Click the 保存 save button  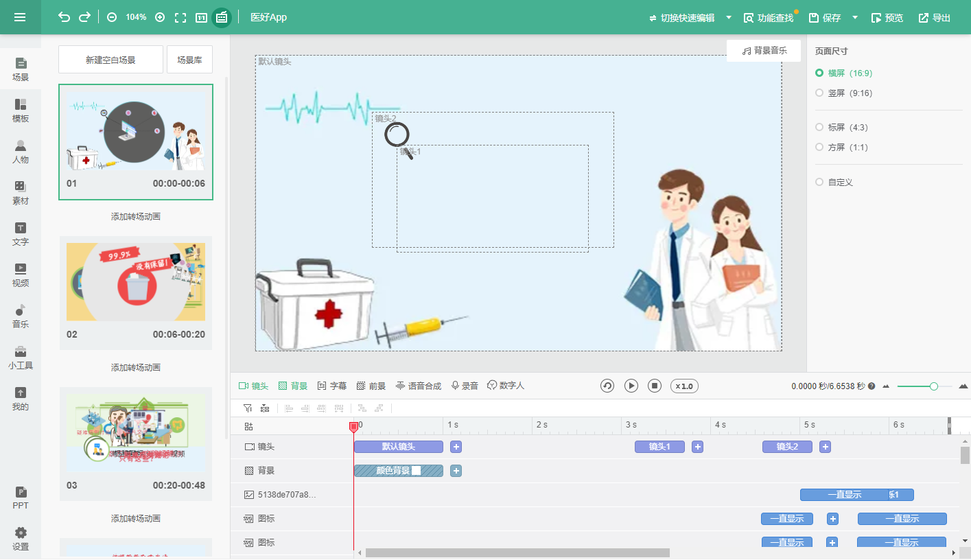825,18
